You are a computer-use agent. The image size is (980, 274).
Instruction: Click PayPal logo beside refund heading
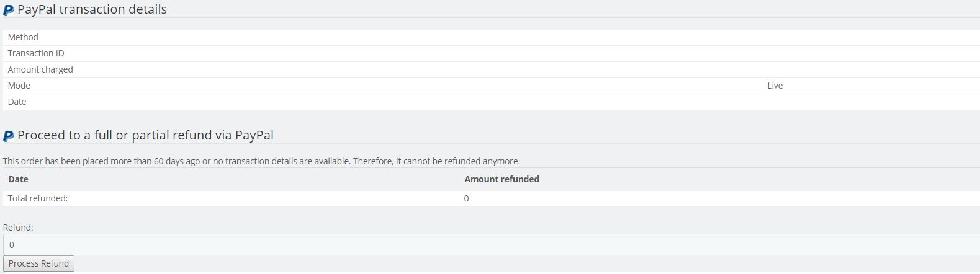[9, 136]
